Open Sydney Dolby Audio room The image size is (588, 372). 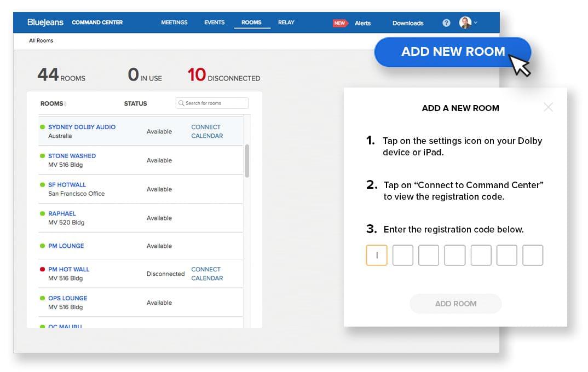82,127
